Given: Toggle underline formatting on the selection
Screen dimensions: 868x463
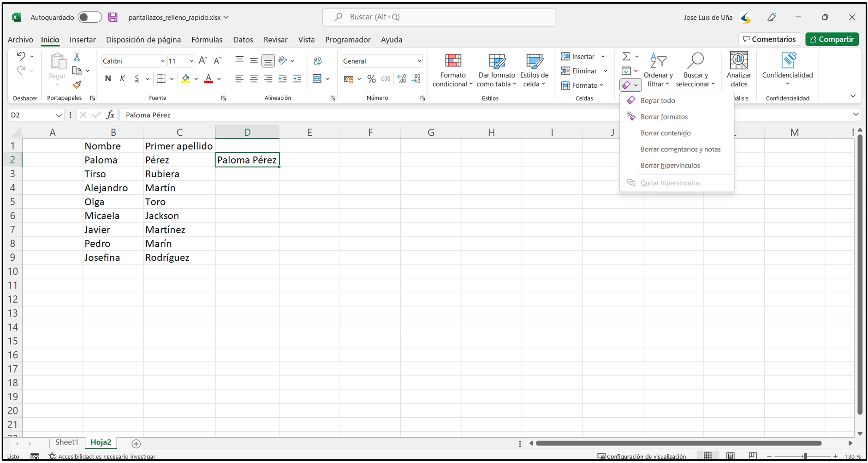Looking at the screenshot, I should point(136,78).
